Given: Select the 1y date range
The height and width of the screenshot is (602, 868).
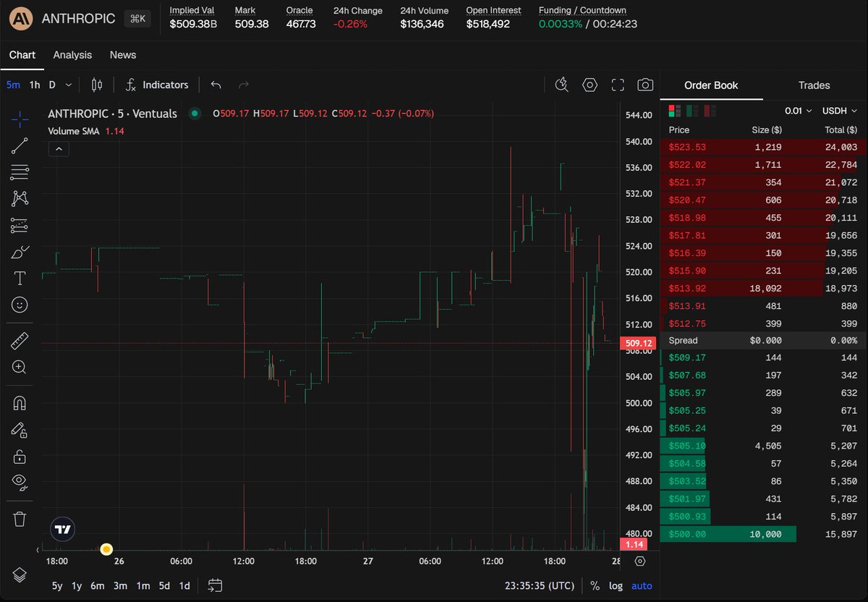Looking at the screenshot, I should point(77,586).
